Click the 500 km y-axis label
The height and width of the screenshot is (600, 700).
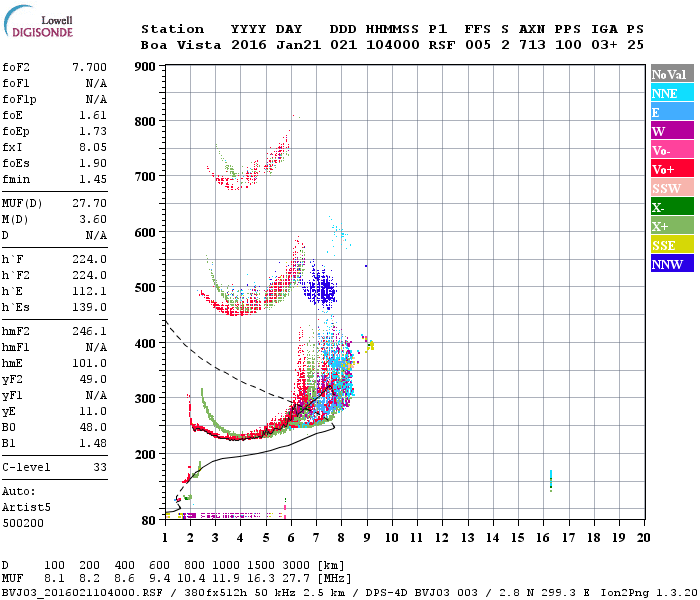tap(145, 287)
